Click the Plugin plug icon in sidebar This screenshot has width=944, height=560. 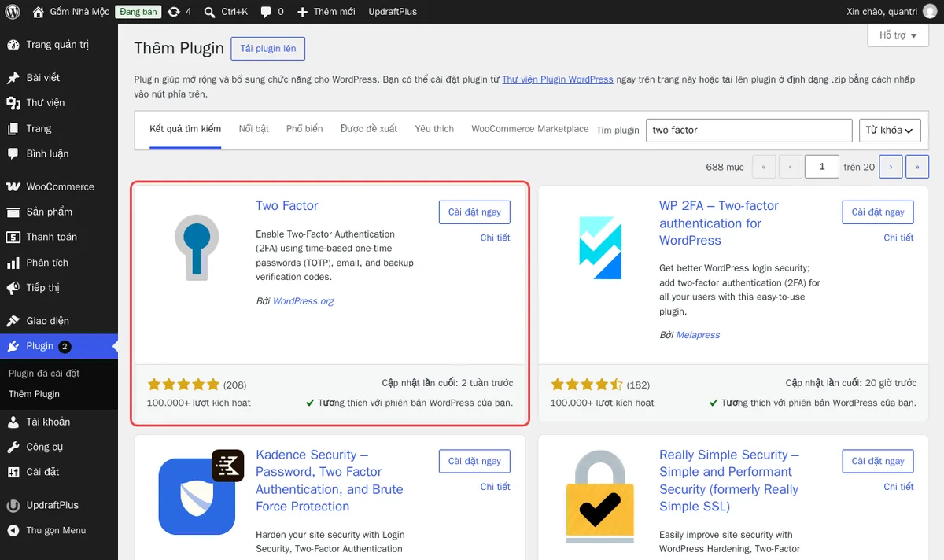tap(13, 346)
